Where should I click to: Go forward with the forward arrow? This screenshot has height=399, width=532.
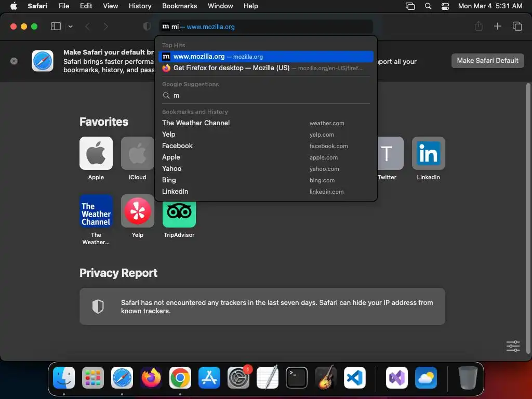click(105, 26)
